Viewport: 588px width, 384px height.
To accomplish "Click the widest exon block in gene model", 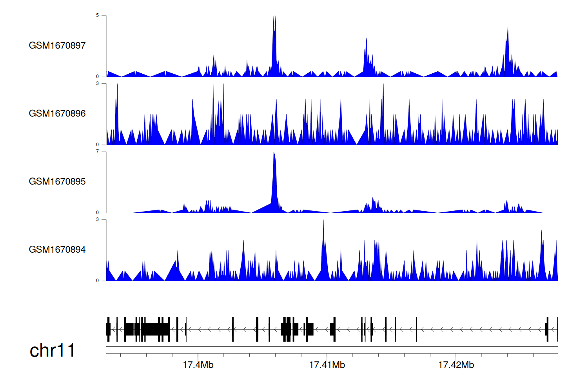I will click(155, 329).
